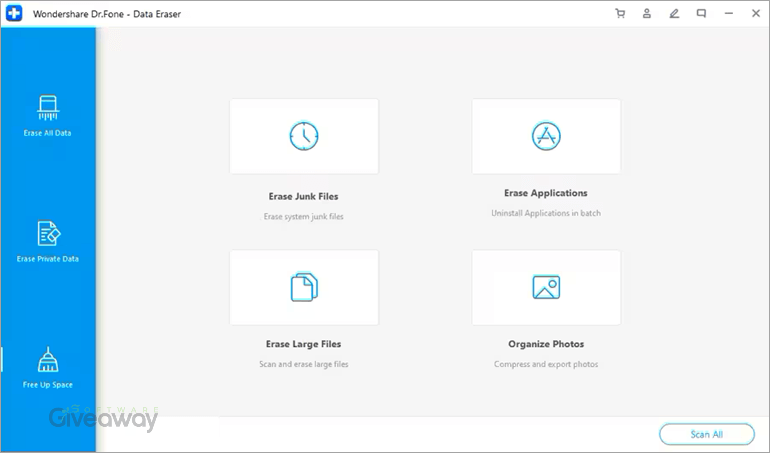Choose the Free Up Space broom icon
770x453 pixels.
[x=48, y=360]
